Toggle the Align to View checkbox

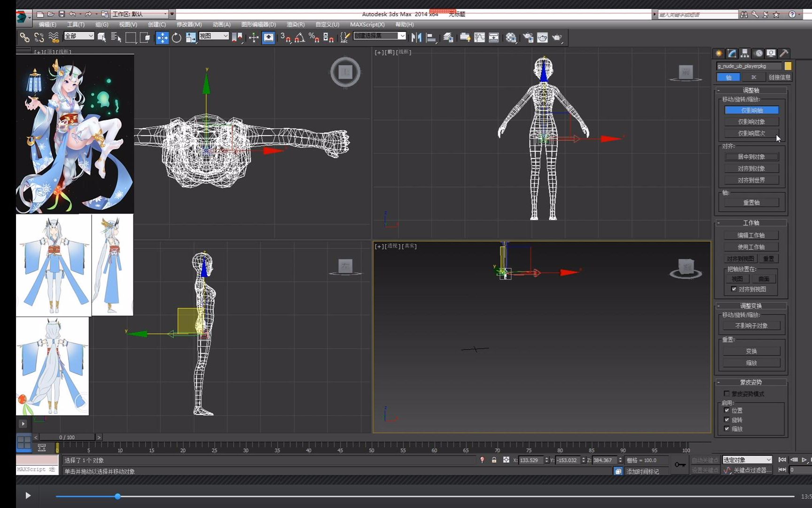coord(734,289)
